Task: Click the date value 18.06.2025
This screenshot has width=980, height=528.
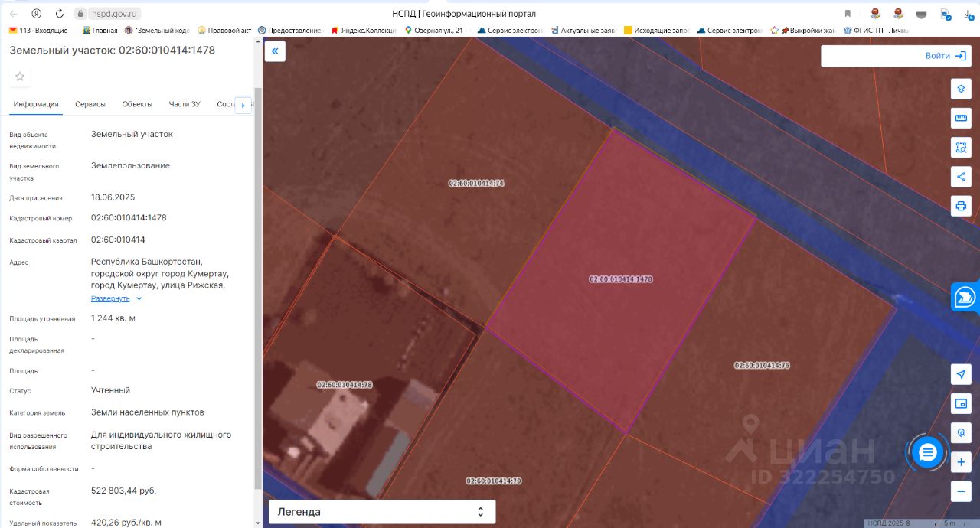Action: click(113, 197)
